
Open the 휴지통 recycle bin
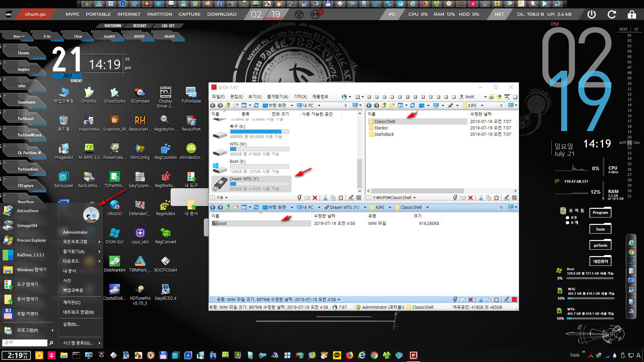click(63, 123)
